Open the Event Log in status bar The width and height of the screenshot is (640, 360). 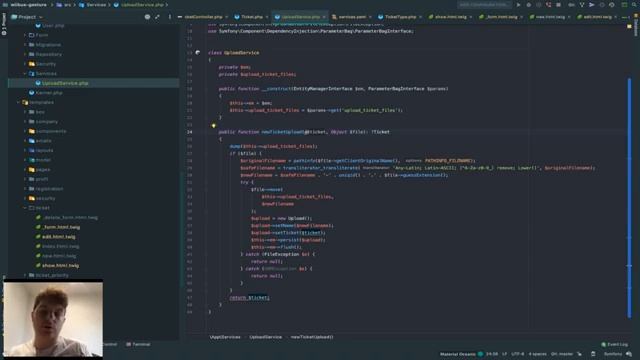[x=614, y=344]
